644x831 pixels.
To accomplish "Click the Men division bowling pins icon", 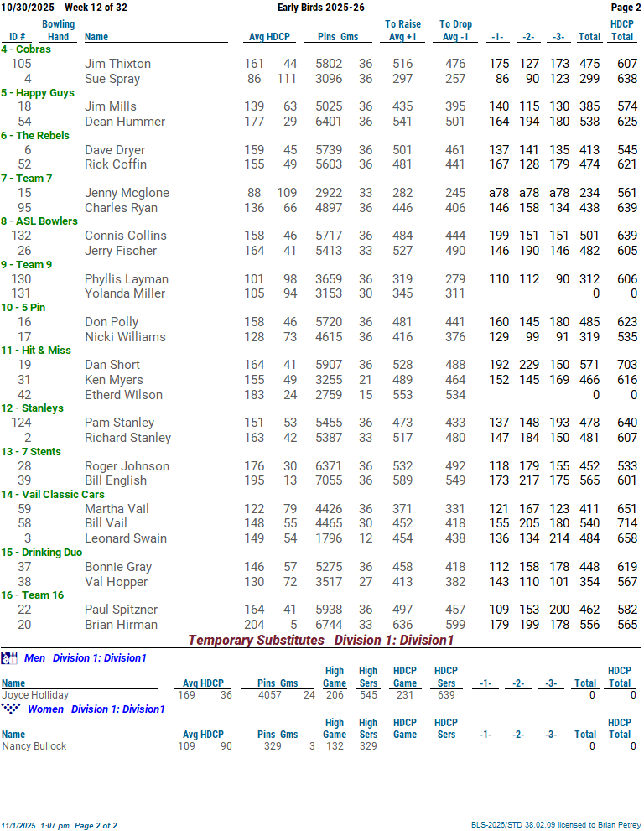I will pos(9,658).
